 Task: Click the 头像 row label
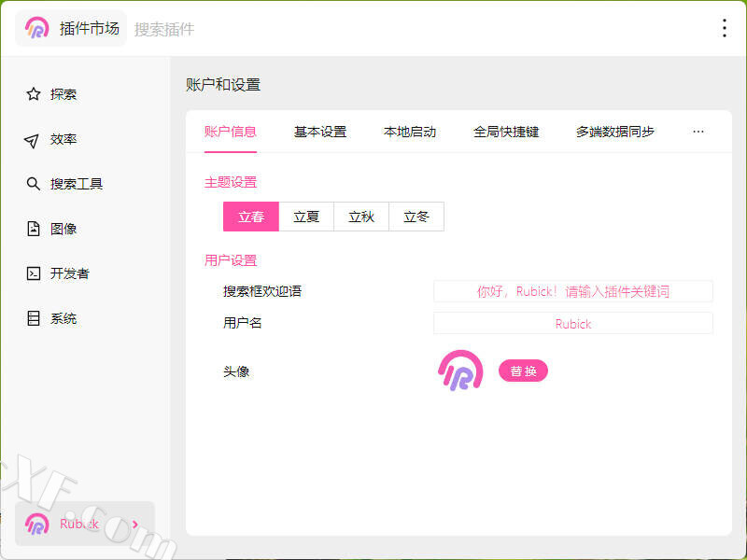point(236,371)
